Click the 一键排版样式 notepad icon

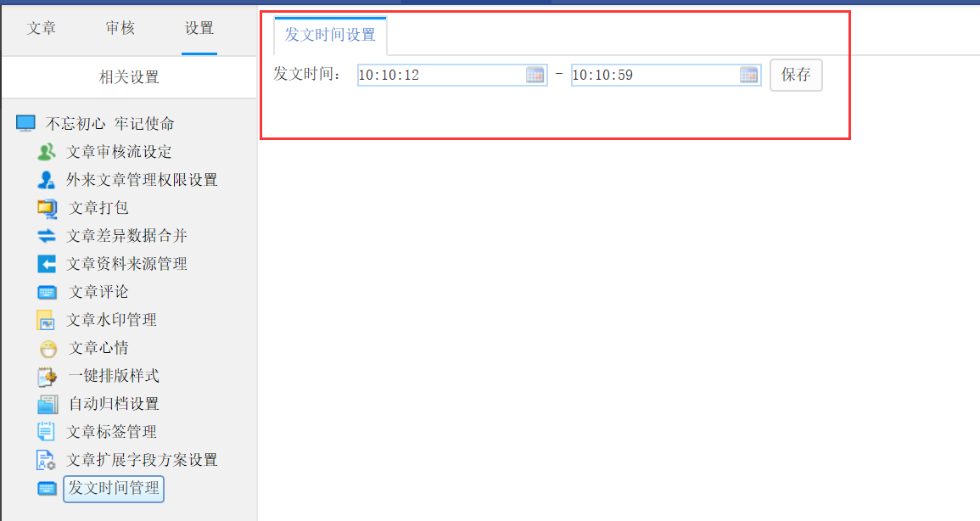pos(48,376)
